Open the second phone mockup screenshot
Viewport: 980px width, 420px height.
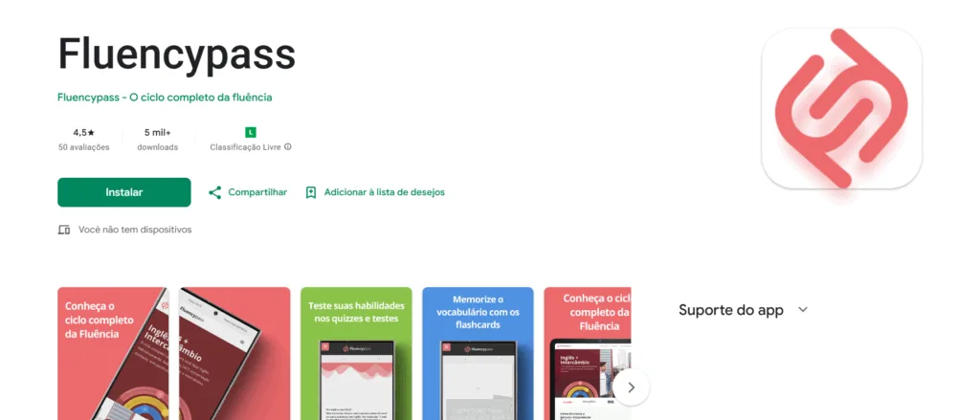pos(234,354)
